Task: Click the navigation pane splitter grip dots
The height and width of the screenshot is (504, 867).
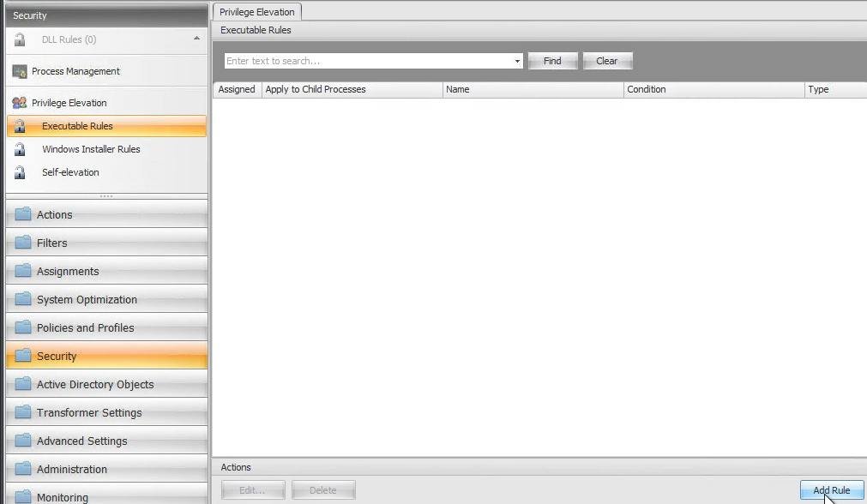Action: 106,196
